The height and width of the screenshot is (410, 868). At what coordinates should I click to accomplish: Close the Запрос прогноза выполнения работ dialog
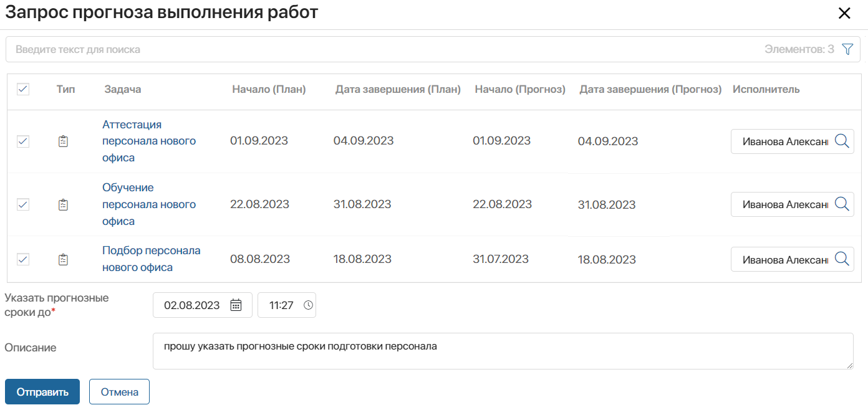point(844,13)
